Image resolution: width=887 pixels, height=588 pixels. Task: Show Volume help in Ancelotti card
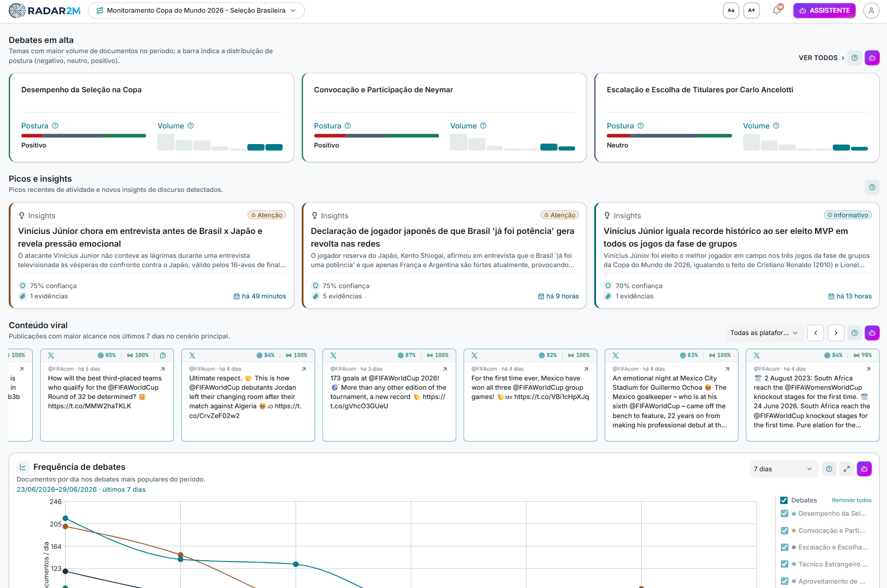point(776,126)
